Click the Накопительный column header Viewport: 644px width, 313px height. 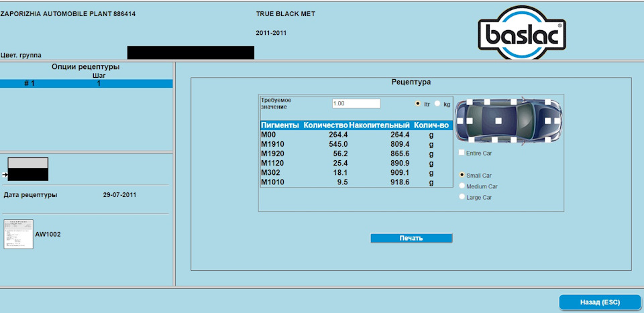[379, 125]
